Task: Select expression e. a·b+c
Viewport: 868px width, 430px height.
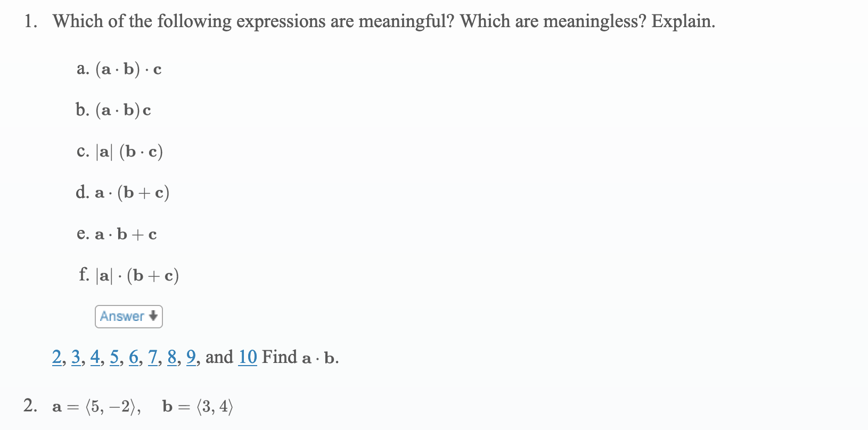Action: coord(117,234)
